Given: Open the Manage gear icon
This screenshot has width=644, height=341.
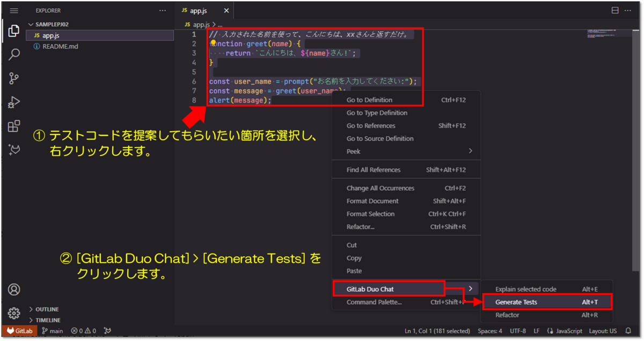Looking at the screenshot, I should tap(14, 313).
